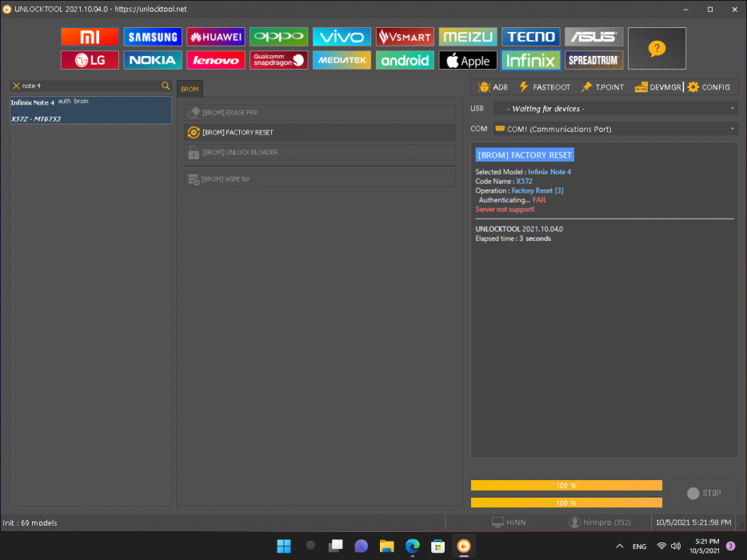Launch Microsoft Edge from taskbar
747x560 pixels.
pyautogui.click(x=413, y=546)
